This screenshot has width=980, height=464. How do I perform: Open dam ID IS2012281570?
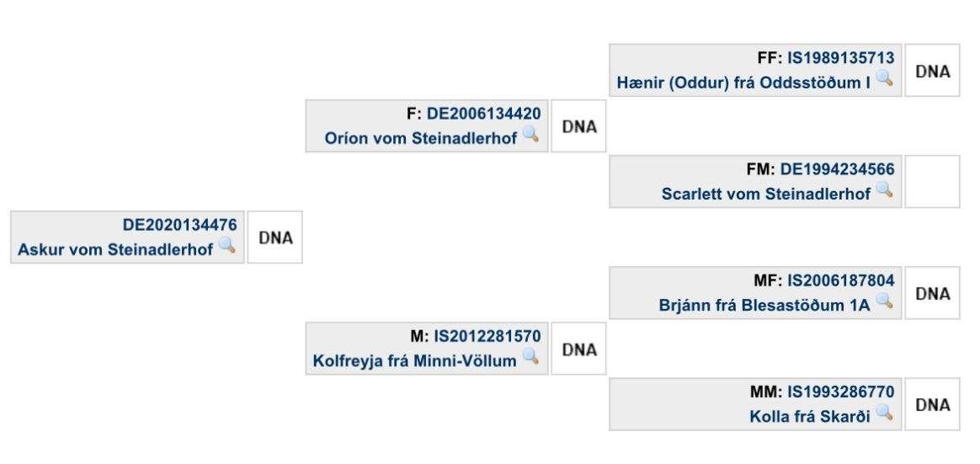click(x=487, y=337)
